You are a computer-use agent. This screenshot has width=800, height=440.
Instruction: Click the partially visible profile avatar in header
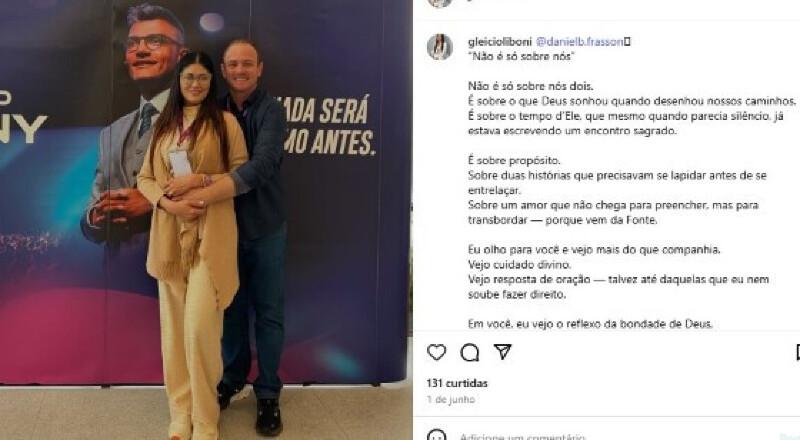tap(440, 3)
